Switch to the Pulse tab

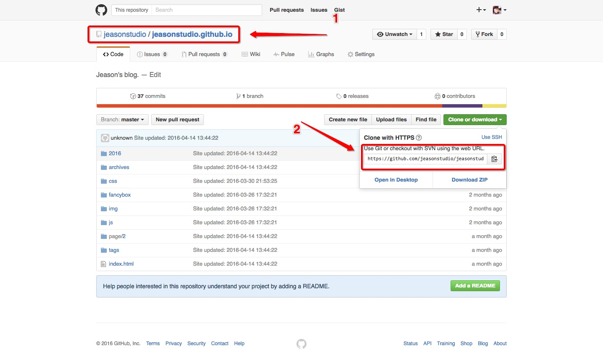(284, 54)
